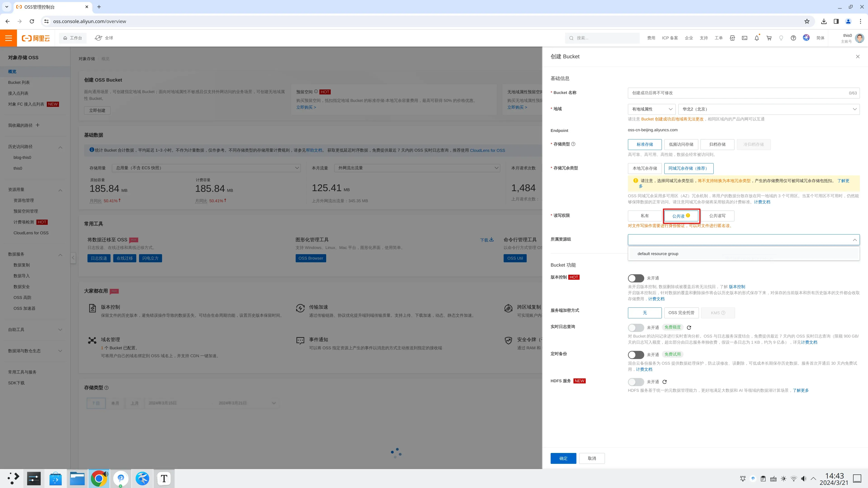The image size is (868, 488).
Task: Refresh the real-time log query status
Action: click(x=689, y=327)
